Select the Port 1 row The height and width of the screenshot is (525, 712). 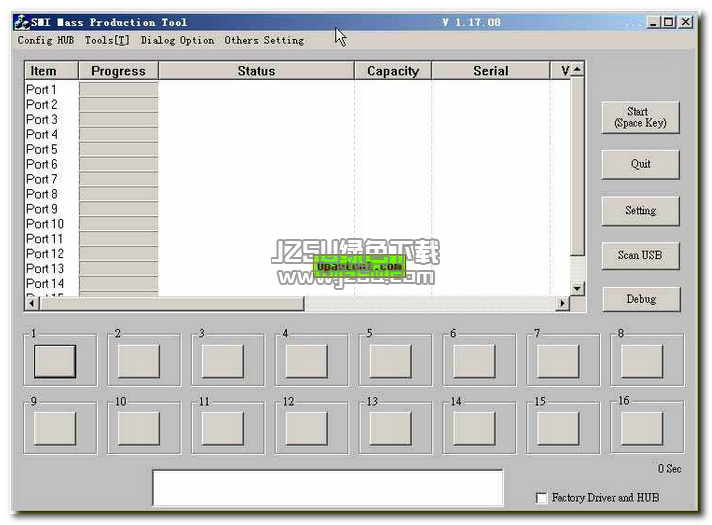pos(297,89)
